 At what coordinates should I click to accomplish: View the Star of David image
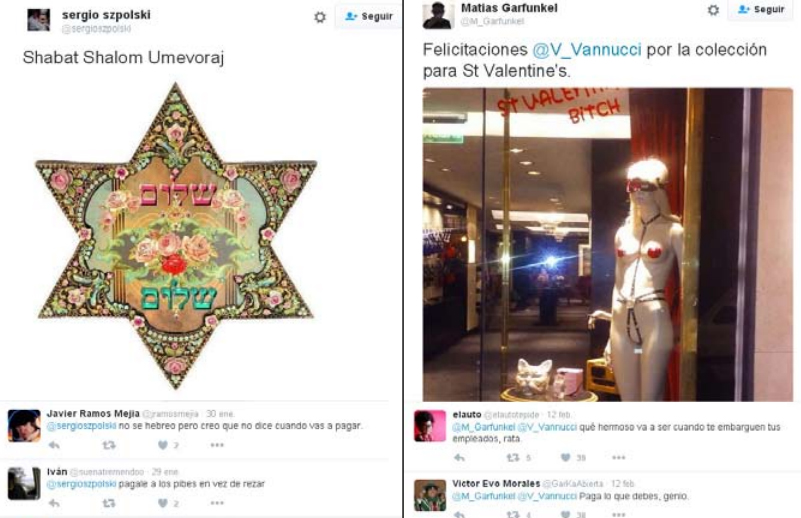click(x=176, y=236)
